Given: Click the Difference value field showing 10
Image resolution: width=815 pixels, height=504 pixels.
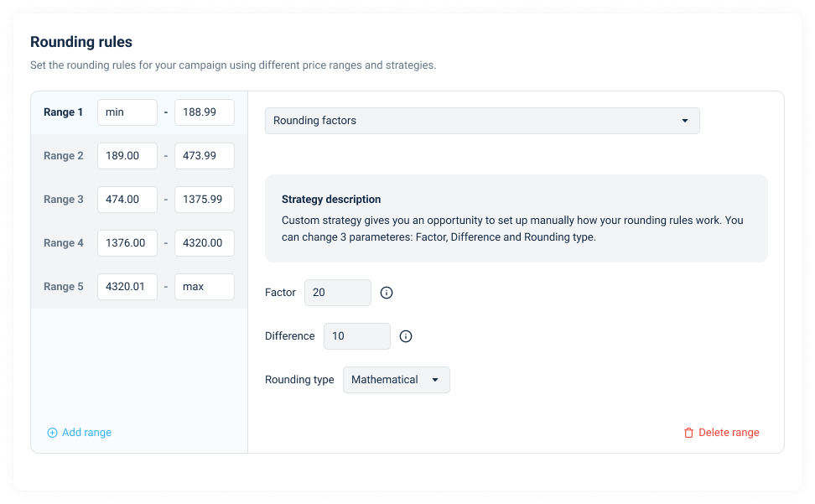Looking at the screenshot, I should point(357,335).
